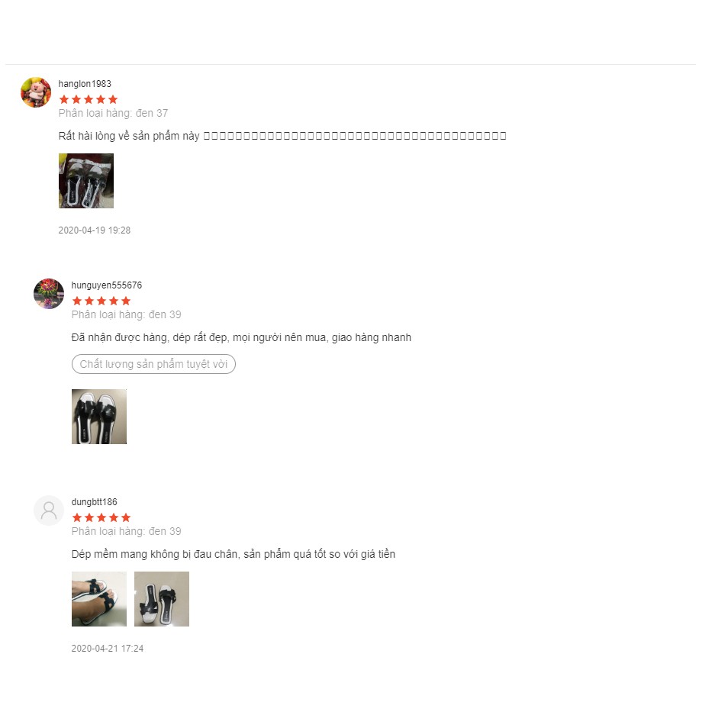This screenshot has height=728, width=728.
Task: Click the 'Phân loại hàng: đen 37' label
Action: 113,113
